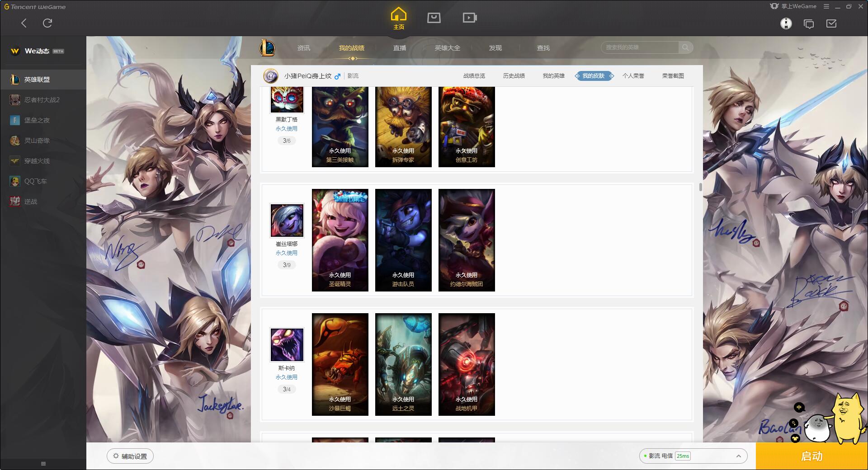Open We动态 in the sidebar
868x470 pixels.
pyautogui.click(x=38, y=51)
